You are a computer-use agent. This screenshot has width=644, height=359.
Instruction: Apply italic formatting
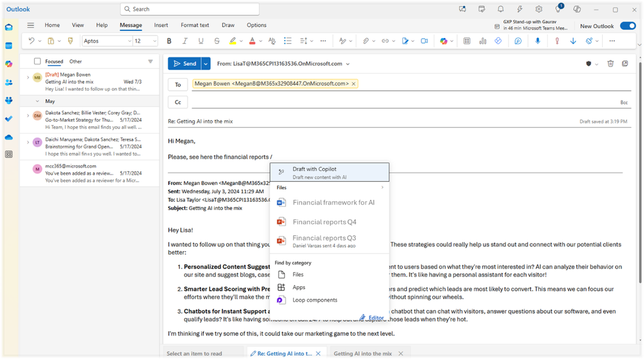[x=185, y=41]
